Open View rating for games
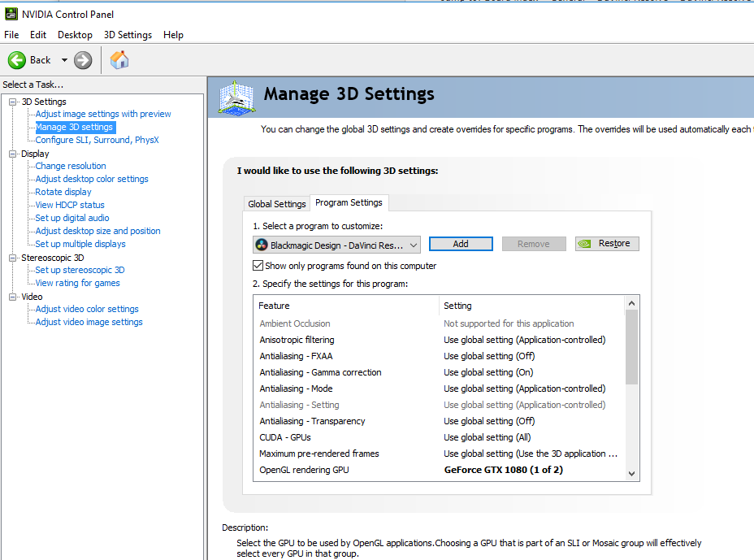754x560 pixels. coord(77,283)
